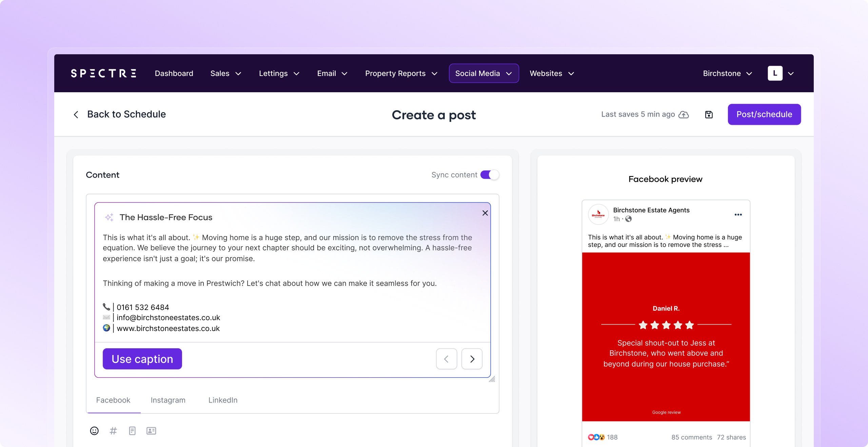The image size is (868, 447).
Task: Click the SPECTRE logo
Action: pos(103,73)
